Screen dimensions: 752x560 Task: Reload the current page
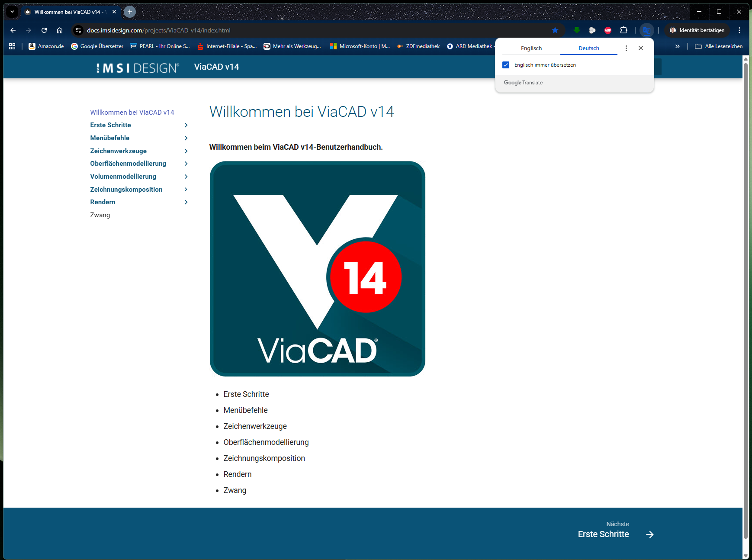(44, 30)
